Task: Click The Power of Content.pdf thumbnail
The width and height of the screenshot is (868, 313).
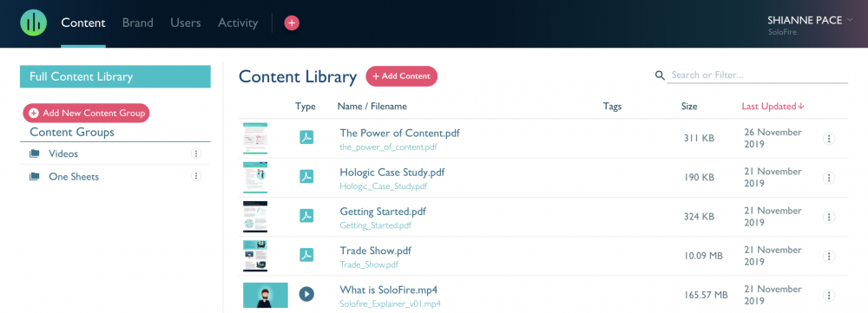Action: (255, 138)
